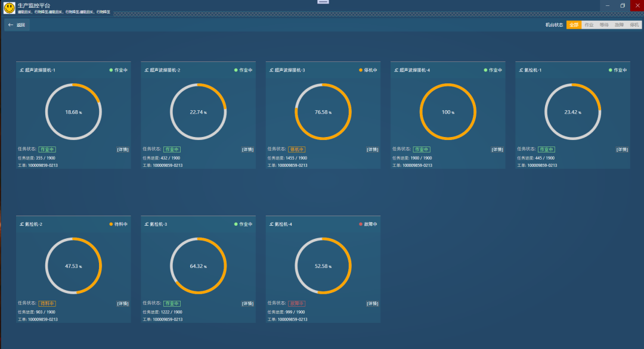Click the 23.42% ring on 氦检机-1
Screen dimensions: 644x349
[573, 112]
